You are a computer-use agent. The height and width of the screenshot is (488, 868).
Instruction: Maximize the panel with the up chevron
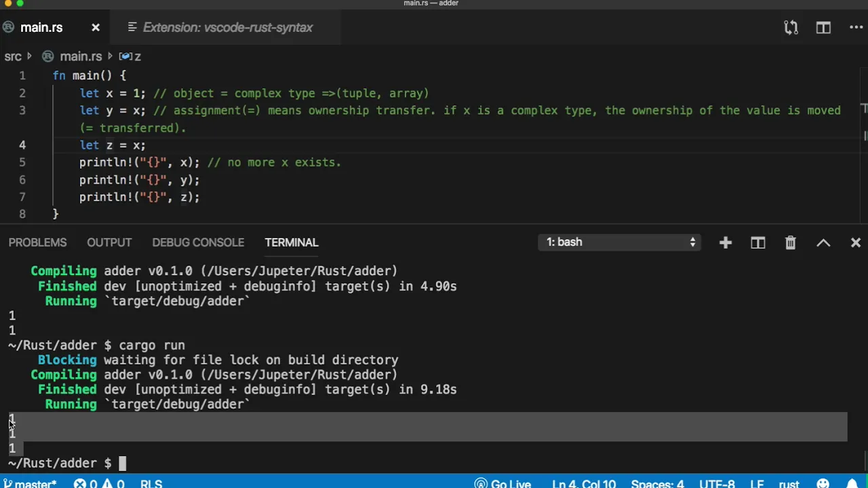click(823, 243)
